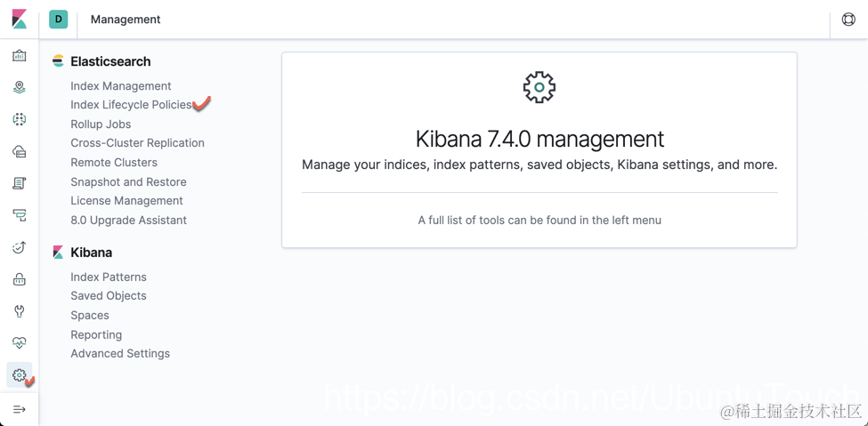
Task: Open Stack Monitoring heartbeat icon
Action: tap(20, 343)
